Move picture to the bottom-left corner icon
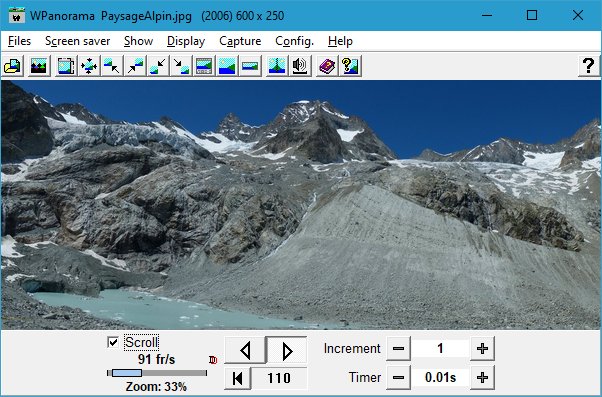Viewport: 602px width, 397px height. click(x=158, y=66)
